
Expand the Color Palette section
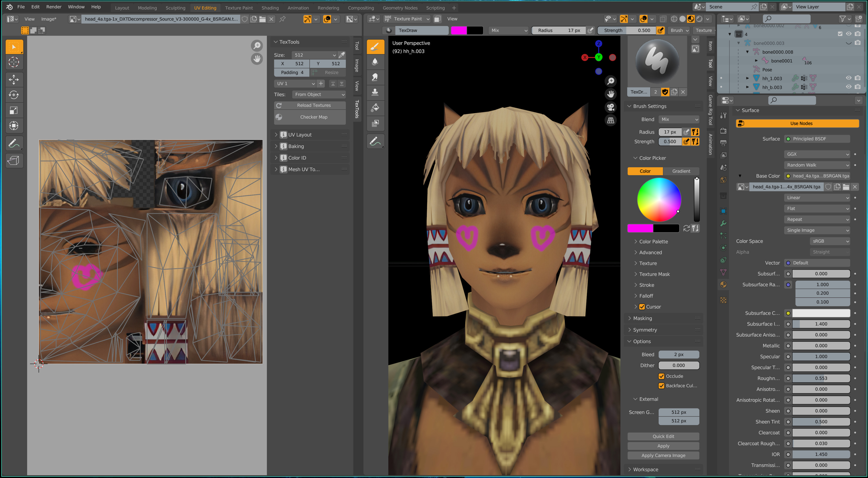point(653,242)
